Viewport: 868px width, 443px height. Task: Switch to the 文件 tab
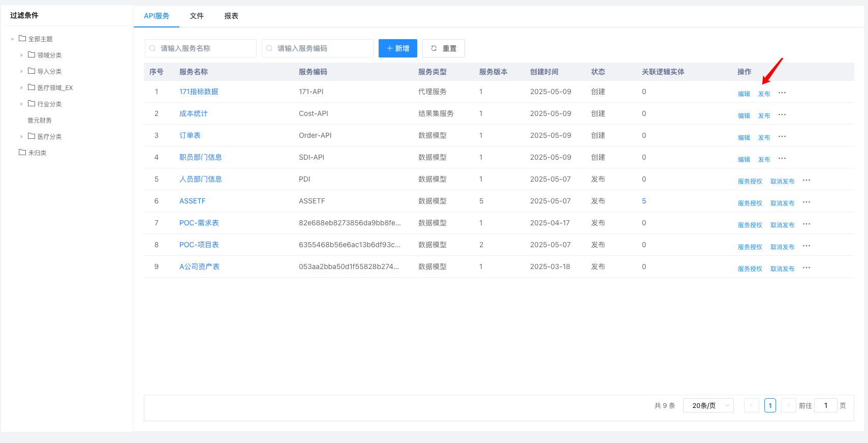pyautogui.click(x=197, y=16)
